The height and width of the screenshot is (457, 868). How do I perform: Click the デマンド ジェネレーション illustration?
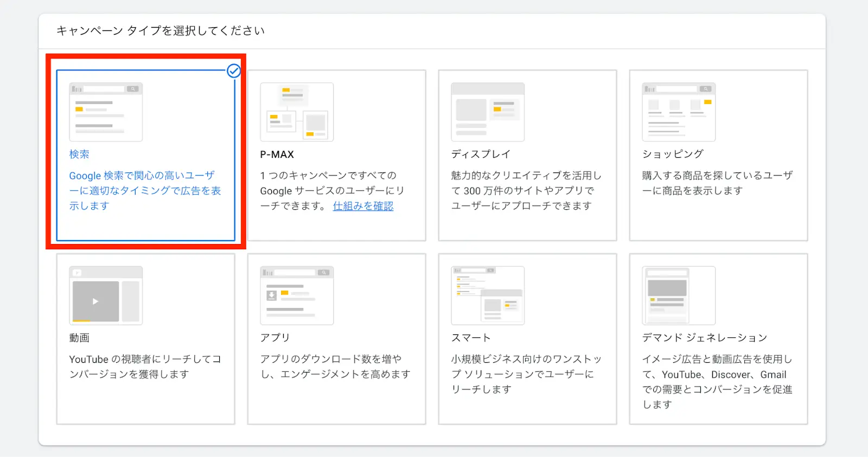[x=679, y=295]
